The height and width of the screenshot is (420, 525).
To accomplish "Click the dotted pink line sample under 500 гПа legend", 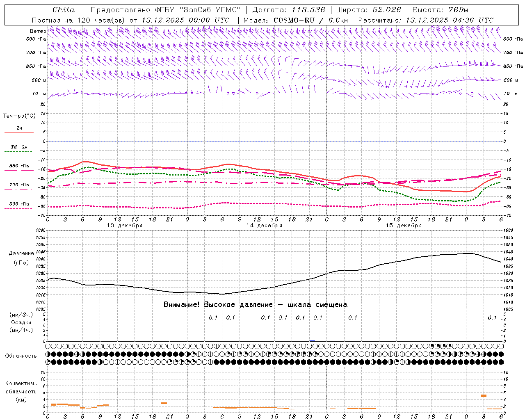I will click(18, 209).
